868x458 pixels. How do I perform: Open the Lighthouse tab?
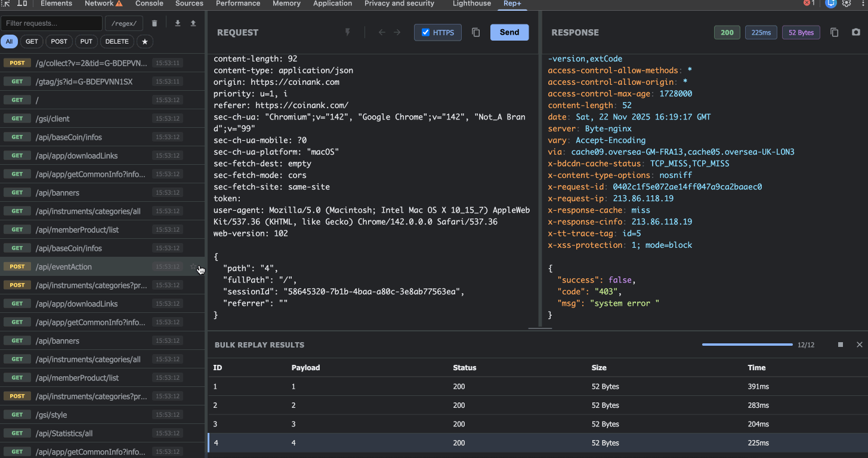[472, 4]
